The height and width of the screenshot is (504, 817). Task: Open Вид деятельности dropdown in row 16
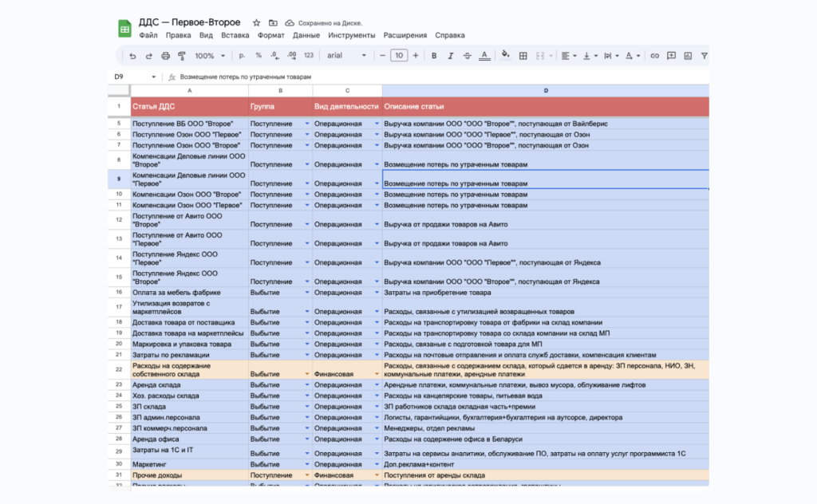(377, 293)
